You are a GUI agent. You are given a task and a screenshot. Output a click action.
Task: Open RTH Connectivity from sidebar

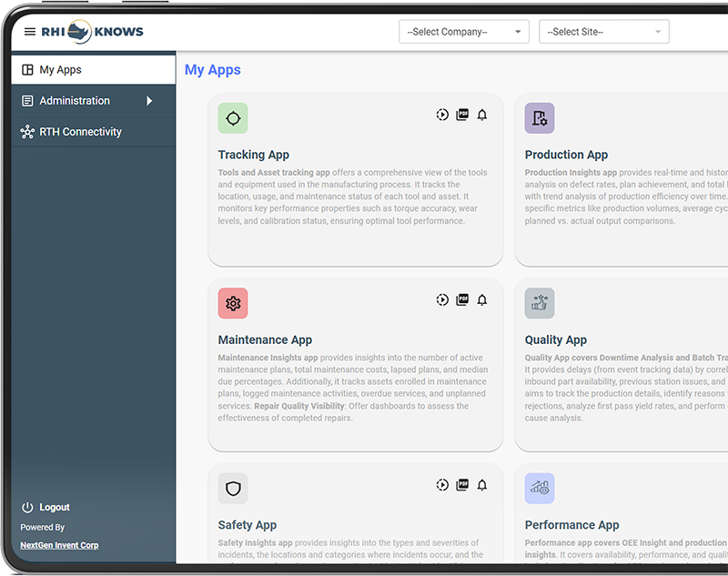coord(80,132)
